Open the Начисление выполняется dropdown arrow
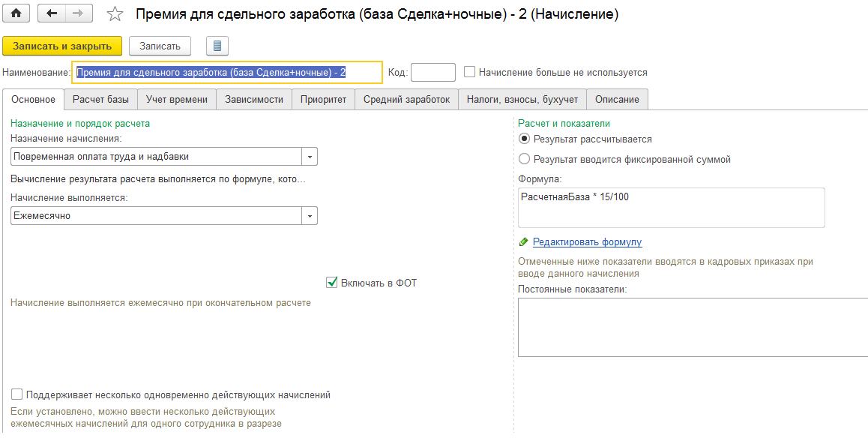Viewport: 868px width, 438px height. [310, 216]
